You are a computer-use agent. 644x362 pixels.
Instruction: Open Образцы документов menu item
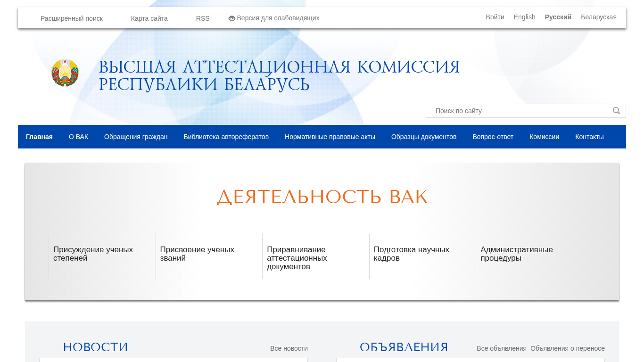(424, 137)
